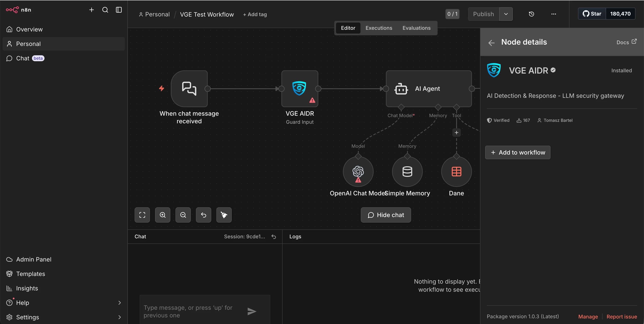Click the Undo arrow on the canvas toolbar

(203, 215)
